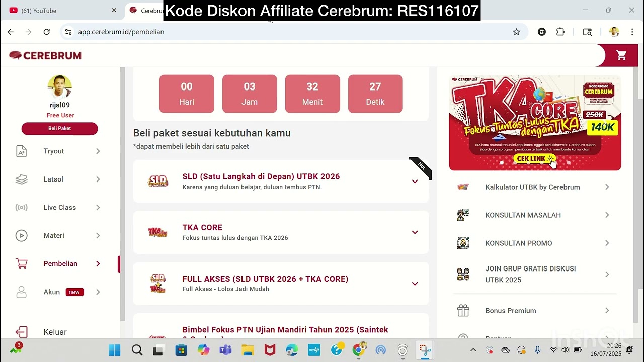Click the TKA CORE package logo
This screenshot has height=362, width=644.
tap(157, 232)
